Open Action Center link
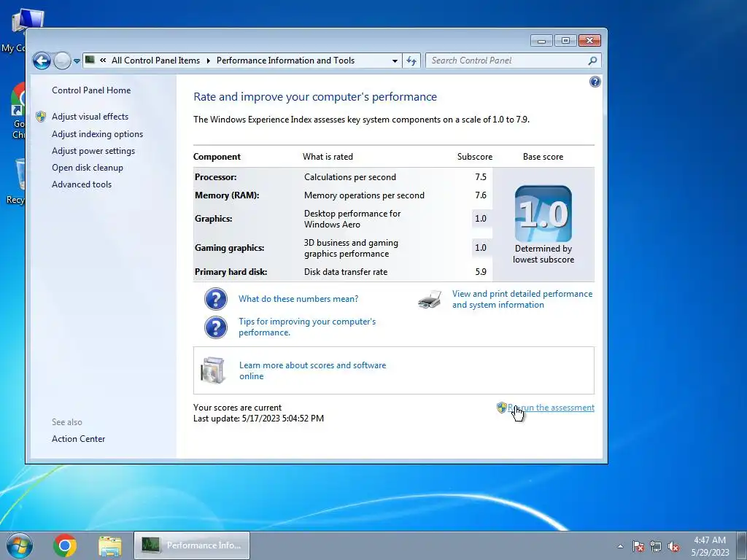 coord(79,438)
